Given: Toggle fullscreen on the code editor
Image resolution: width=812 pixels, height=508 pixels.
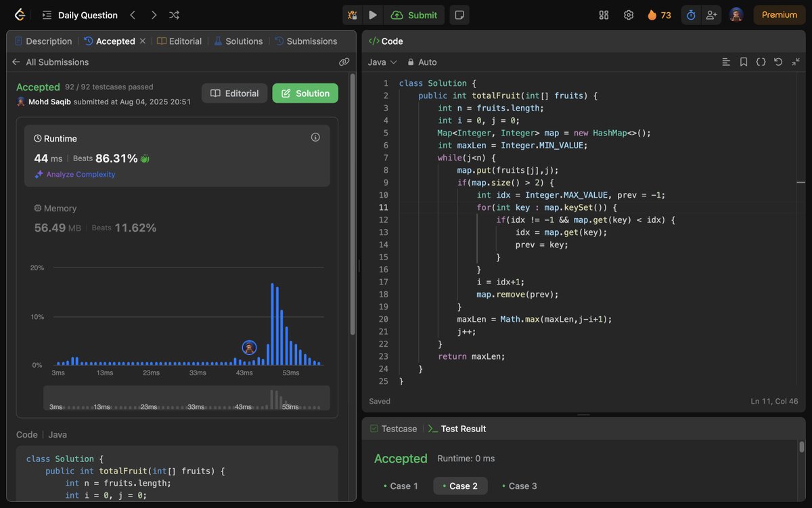Looking at the screenshot, I should tap(796, 62).
